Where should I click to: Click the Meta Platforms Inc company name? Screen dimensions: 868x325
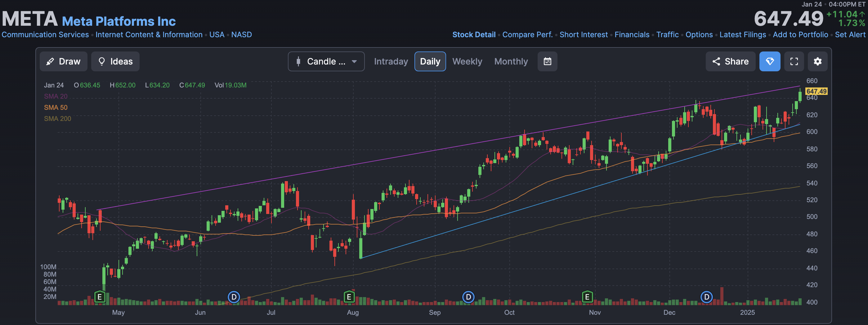click(x=119, y=21)
